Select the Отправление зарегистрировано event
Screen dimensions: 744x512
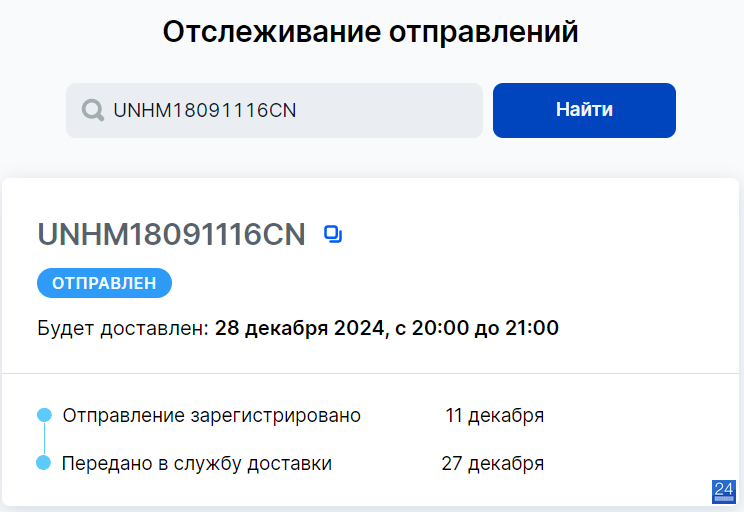click(x=212, y=416)
